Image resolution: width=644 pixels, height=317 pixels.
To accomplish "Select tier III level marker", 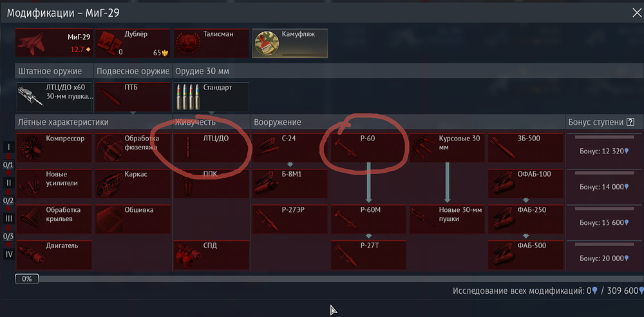I will point(8,218).
